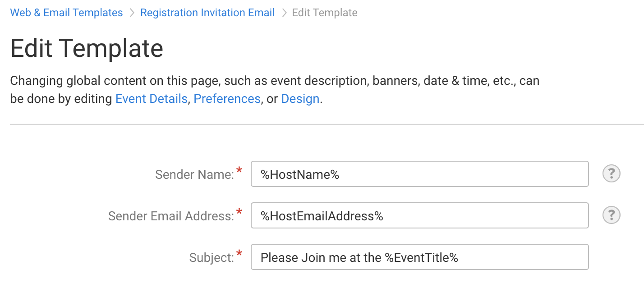Click the Edit Template breadcrumb text
Viewport: 644px width, 298px height.
pyautogui.click(x=325, y=13)
